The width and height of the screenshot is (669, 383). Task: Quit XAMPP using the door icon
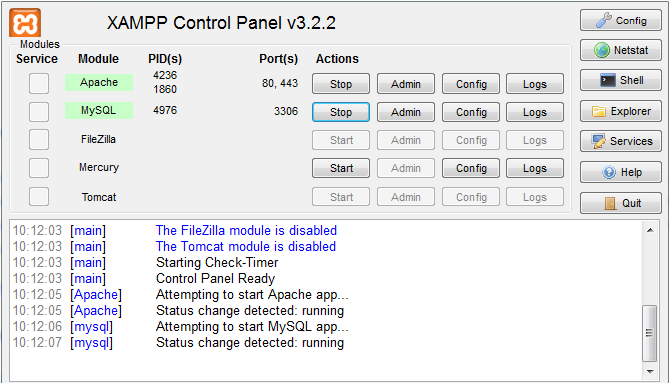coord(610,203)
